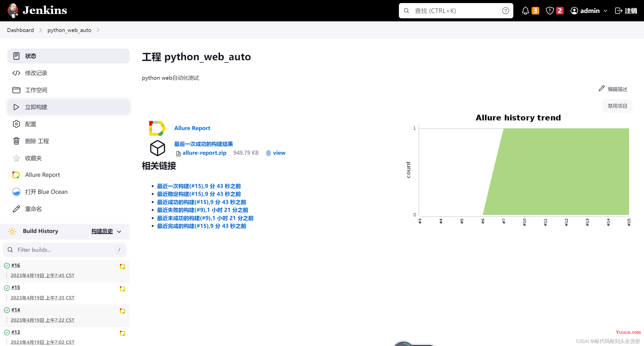
Task: Click the 删除工程 (Delete Project) trash icon
Action: [x=16, y=141]
